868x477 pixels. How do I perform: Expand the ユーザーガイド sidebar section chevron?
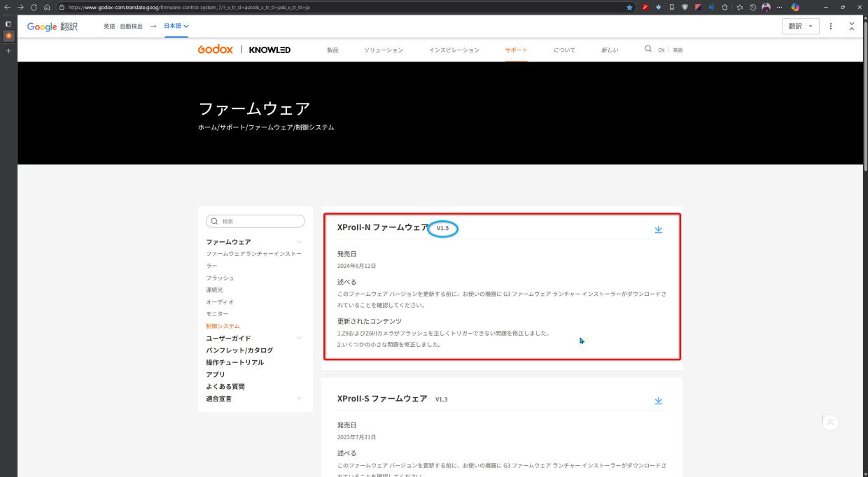(x=299, y=339)
